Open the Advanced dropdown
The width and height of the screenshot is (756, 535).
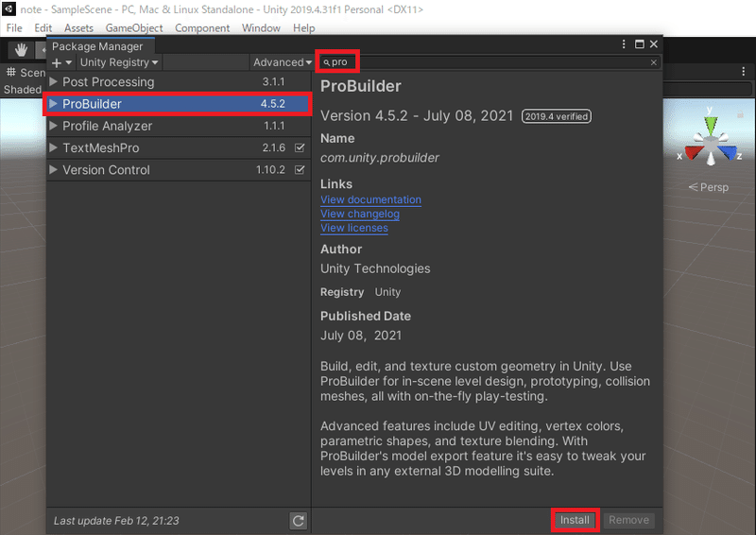click(282, 62)
